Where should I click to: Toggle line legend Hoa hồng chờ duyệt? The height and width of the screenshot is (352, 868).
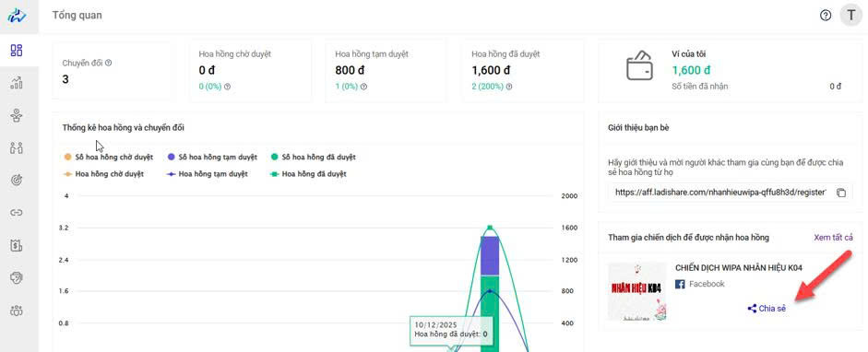pos(104,174)
